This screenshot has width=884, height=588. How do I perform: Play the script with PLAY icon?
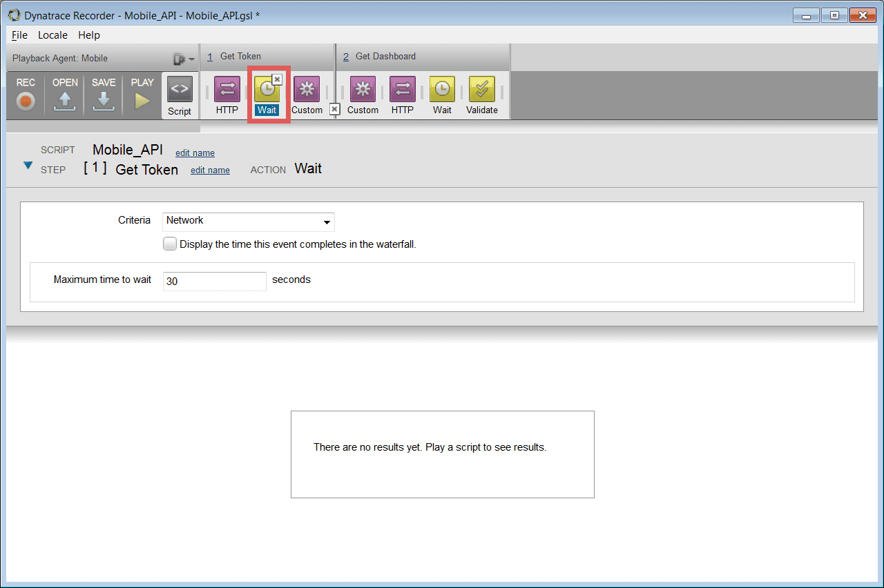click(x=142, y=95)
